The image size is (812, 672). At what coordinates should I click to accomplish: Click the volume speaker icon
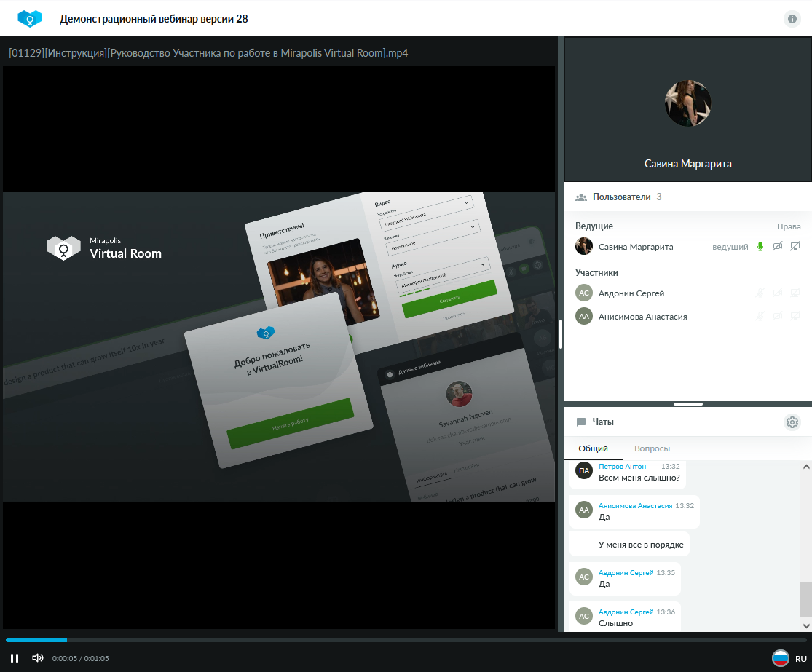[x=37, y=658]
